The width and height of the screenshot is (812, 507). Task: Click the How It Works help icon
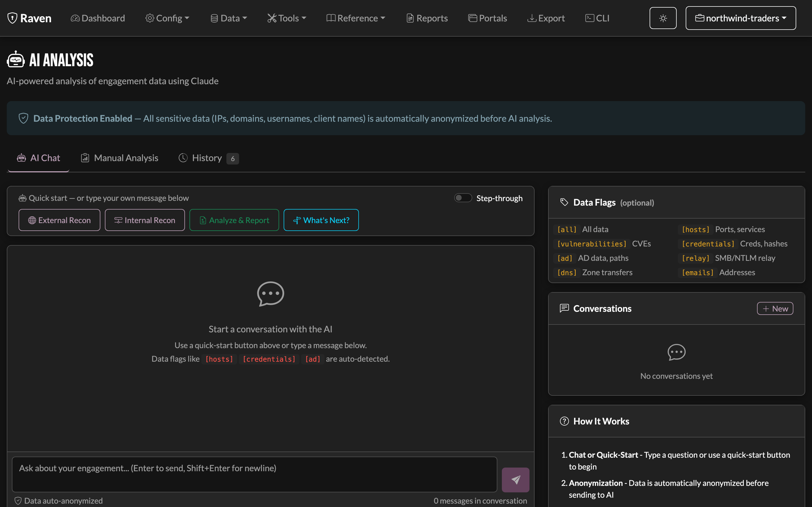click(564, 421)
